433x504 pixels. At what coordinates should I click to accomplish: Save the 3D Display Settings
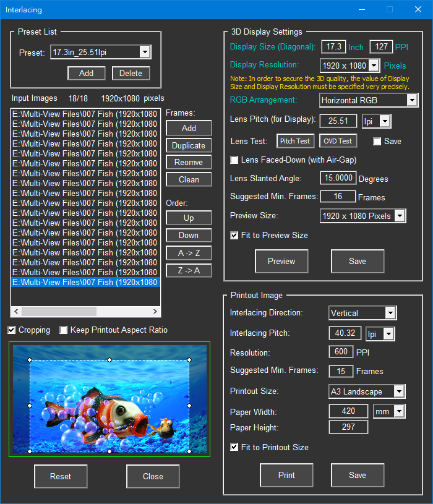click(358, 261)
